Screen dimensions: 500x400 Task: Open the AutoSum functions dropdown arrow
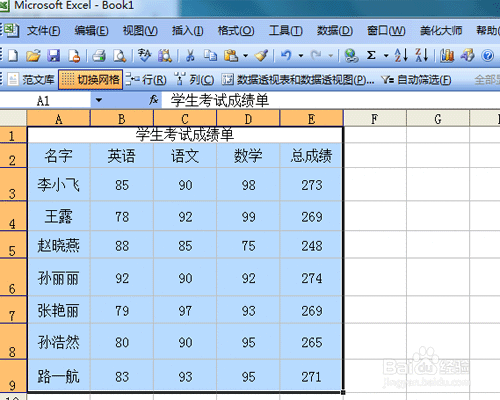(x=386, y=55)
